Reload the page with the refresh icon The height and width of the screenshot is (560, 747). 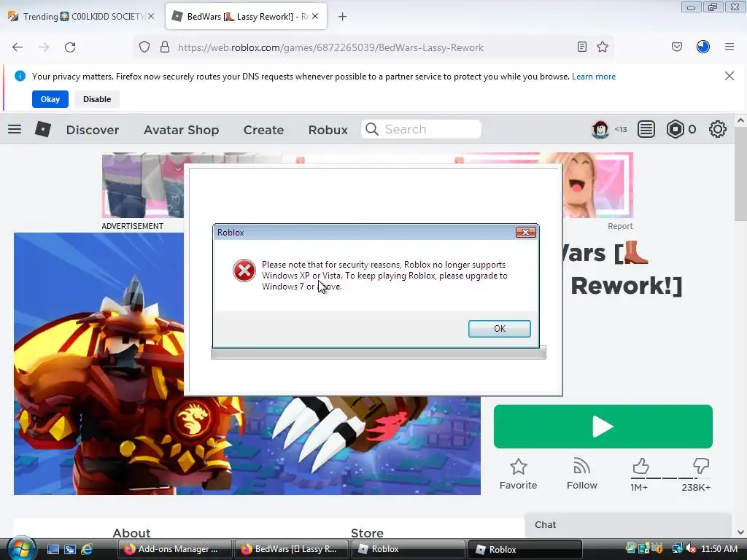pyautogui.click(x=70, y=47)
